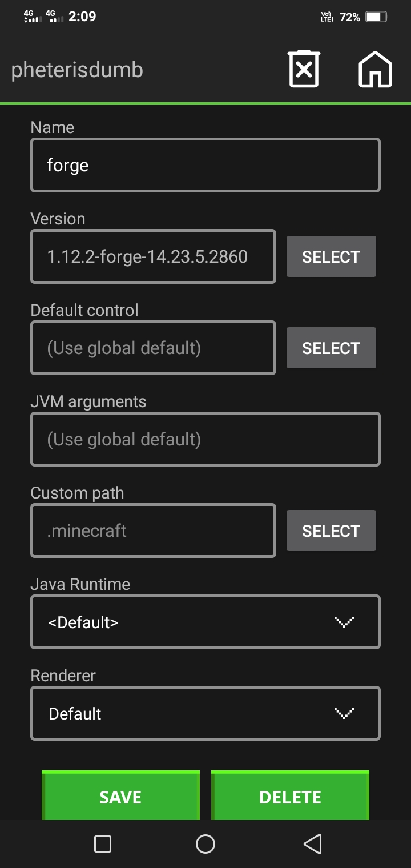The image size is (411, 868).
Task: Save the forge profile settings
Action: point(120,795)
